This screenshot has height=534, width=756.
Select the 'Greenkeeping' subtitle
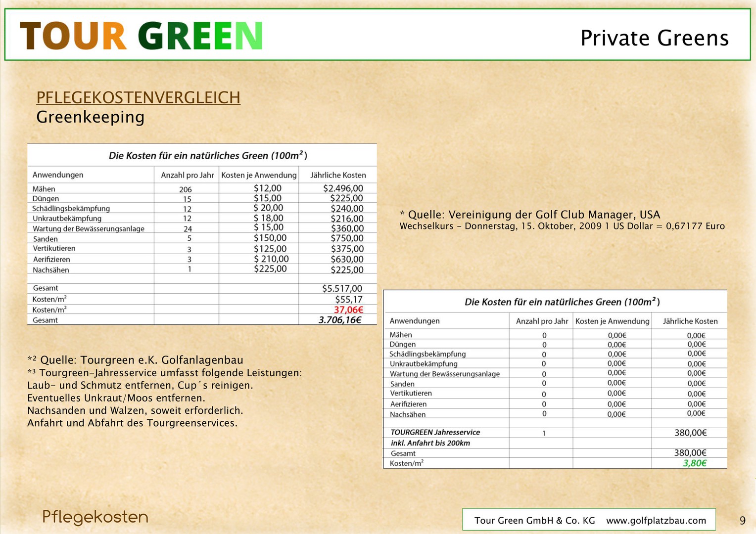pos(91,117)
